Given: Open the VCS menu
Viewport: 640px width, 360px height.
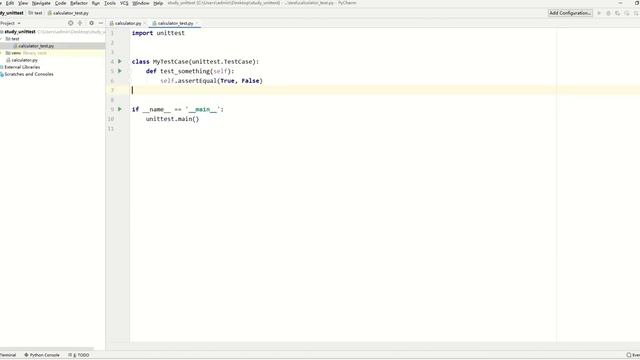Looking at the screenshot, I should click(x=124, y=3).
